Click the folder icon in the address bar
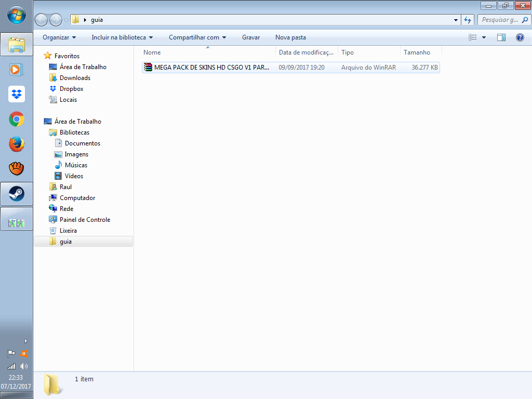Viewport: 532px width, 399px height. [76, 20]
